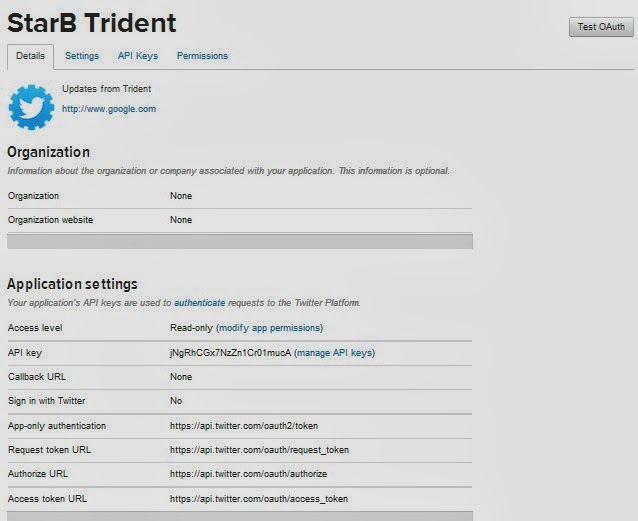Click the Callback URL label
Image resolution: width=638 pixels, height=521 pixels.
pos(37,377)
